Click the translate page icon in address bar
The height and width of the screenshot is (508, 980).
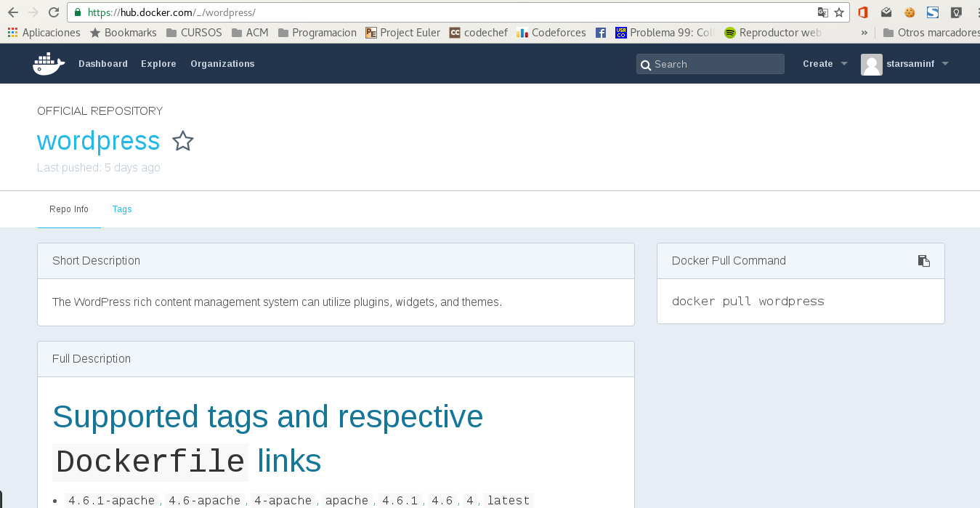click(822, 12)
